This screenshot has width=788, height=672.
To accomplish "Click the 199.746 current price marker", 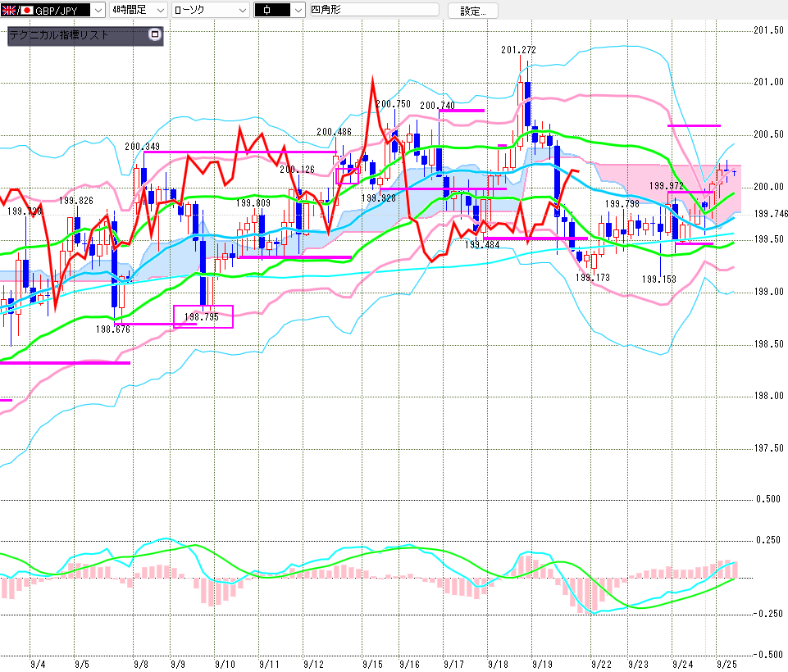I will tap(770, 213).
